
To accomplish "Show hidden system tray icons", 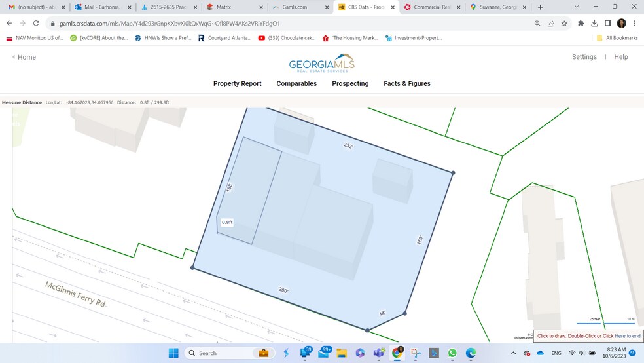I will (x=512, y=353).
